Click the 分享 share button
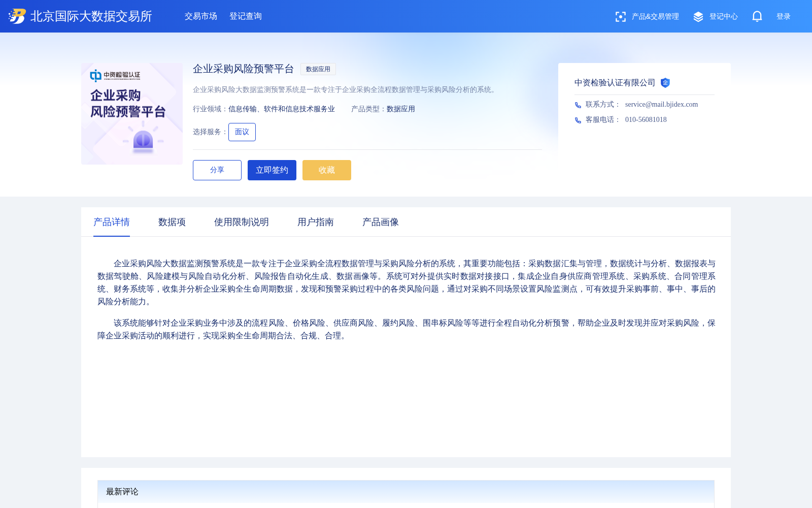812x508 pixels. 217,170
